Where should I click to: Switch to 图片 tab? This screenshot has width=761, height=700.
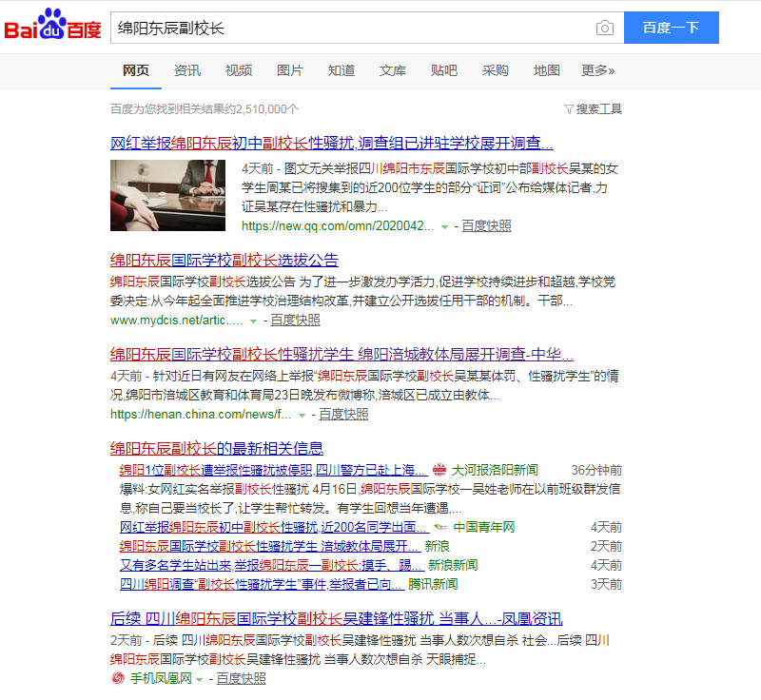click(x=290, y=70)
